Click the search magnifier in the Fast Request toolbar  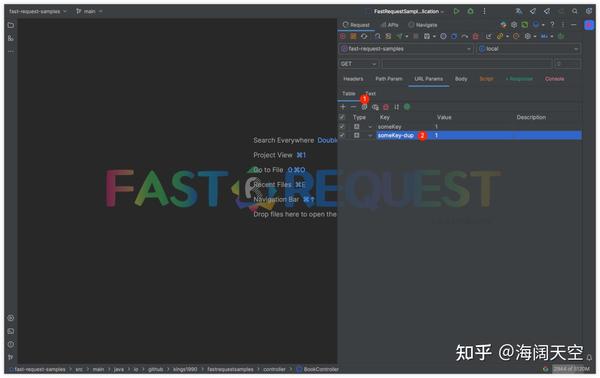(378, 36)
